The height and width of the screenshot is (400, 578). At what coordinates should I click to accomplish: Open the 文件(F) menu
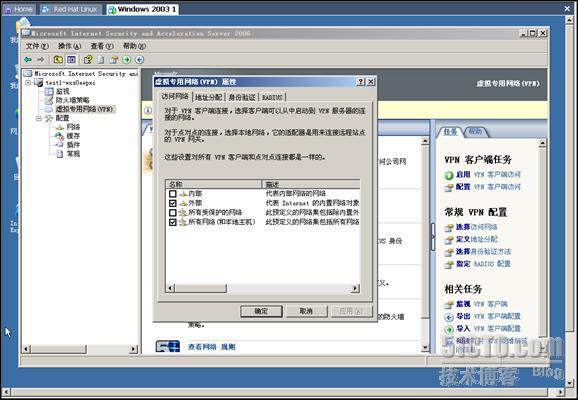[37, 46]
